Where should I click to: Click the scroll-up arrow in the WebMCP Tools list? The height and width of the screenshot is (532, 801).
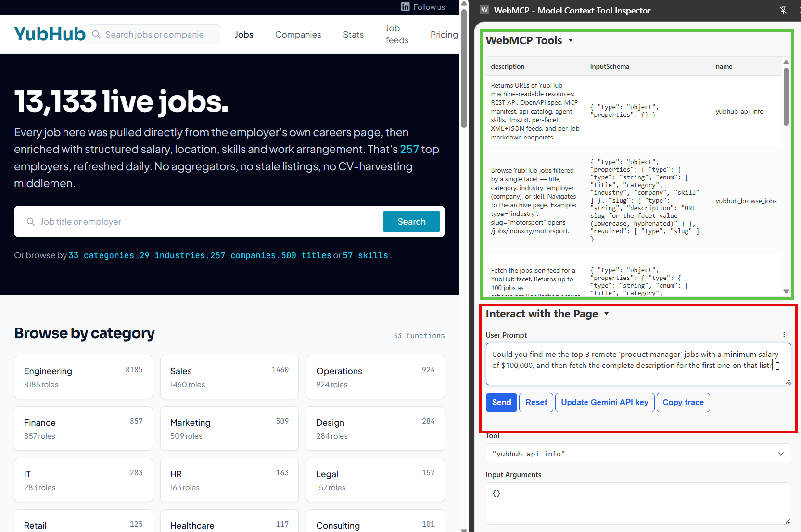coord(786,62)
